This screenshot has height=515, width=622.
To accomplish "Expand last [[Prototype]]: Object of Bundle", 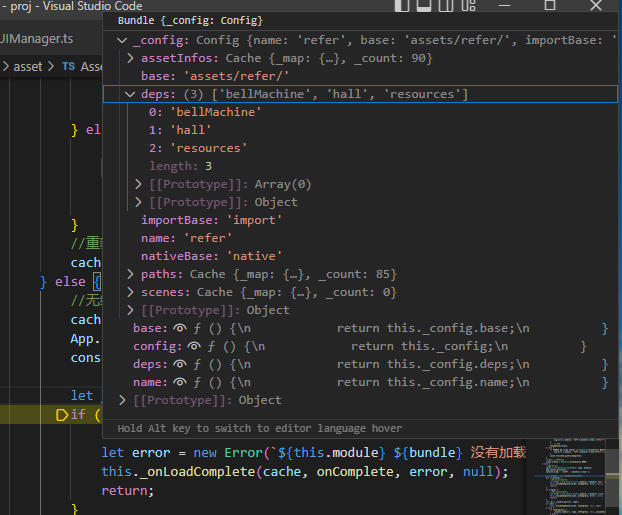I will click(122, 400).
